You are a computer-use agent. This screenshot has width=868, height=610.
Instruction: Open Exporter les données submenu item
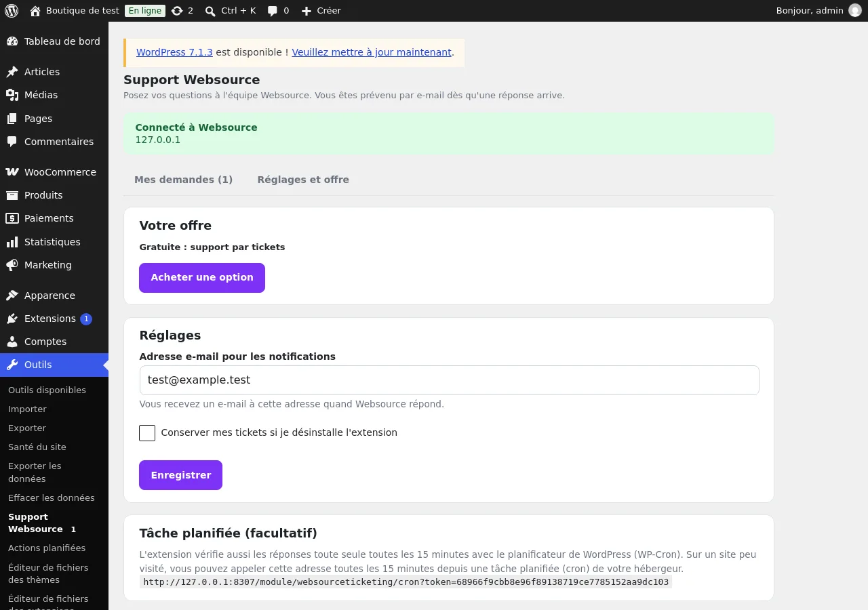coord(35,472)
